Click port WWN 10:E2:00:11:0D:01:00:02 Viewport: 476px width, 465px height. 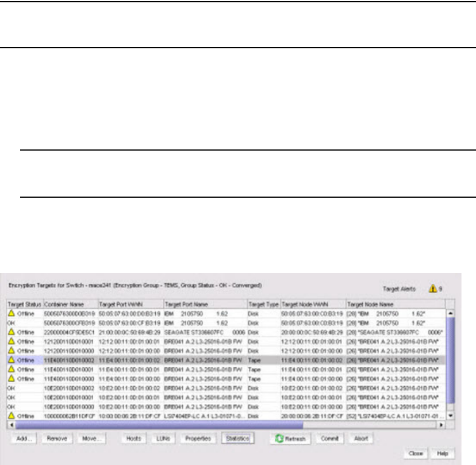point(129,388)
